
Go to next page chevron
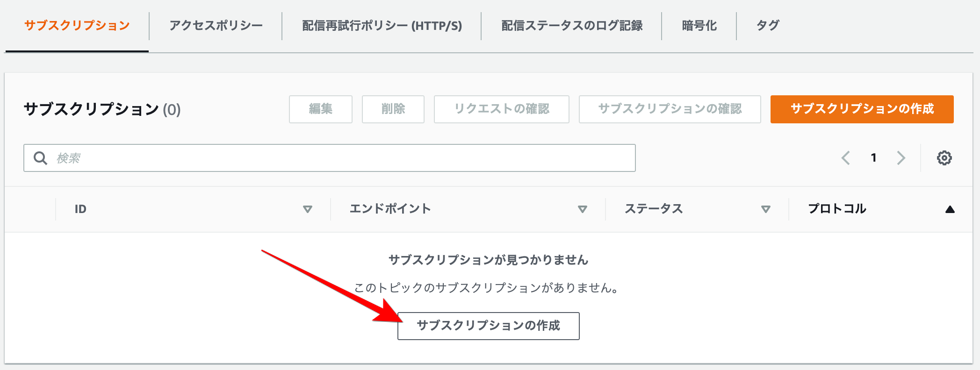pos(901,158)
